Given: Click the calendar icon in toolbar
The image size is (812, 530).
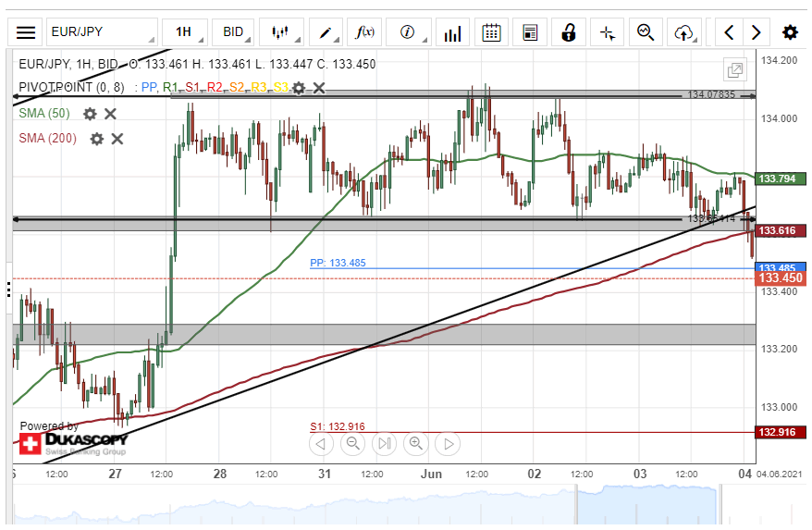Looking at the screenshot, I should pos(491,32).
